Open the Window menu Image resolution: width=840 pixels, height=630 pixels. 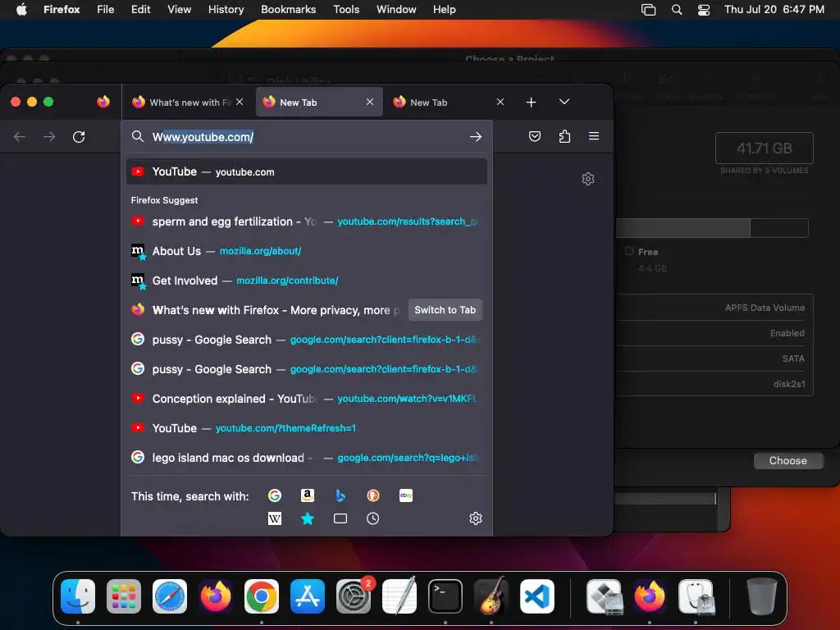[x=396, y=10]
